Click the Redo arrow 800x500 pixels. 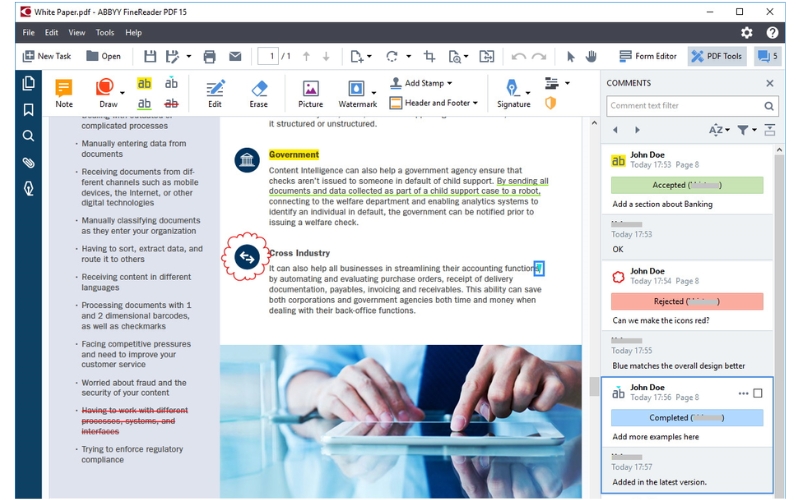pos(539,56)
